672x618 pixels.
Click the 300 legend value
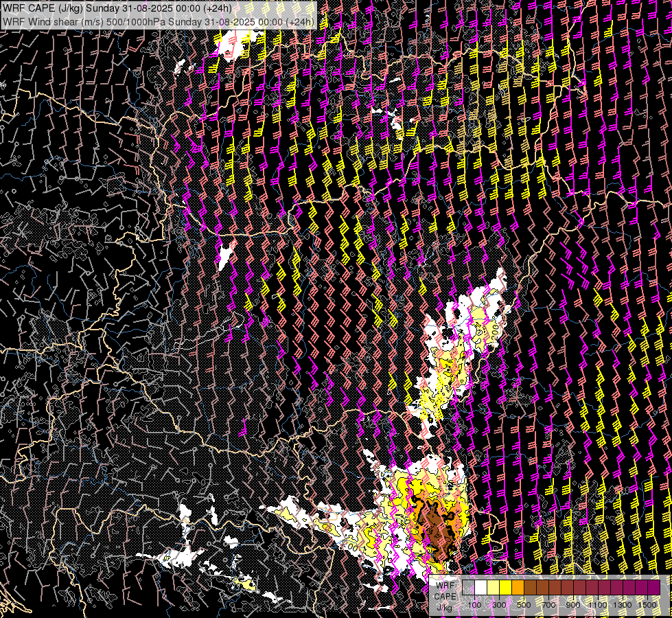[x=499, y=605]
